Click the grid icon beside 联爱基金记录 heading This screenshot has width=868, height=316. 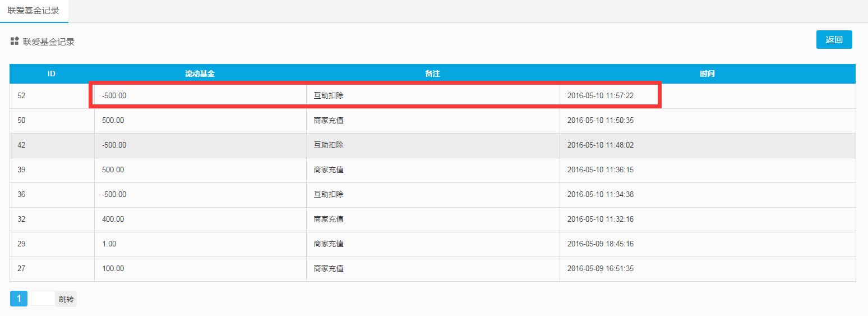(x=15, y=41)
